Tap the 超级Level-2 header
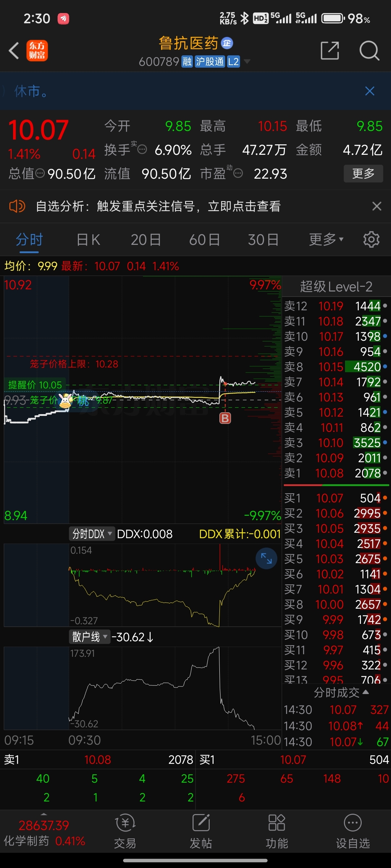 click(x=336, y=286)
